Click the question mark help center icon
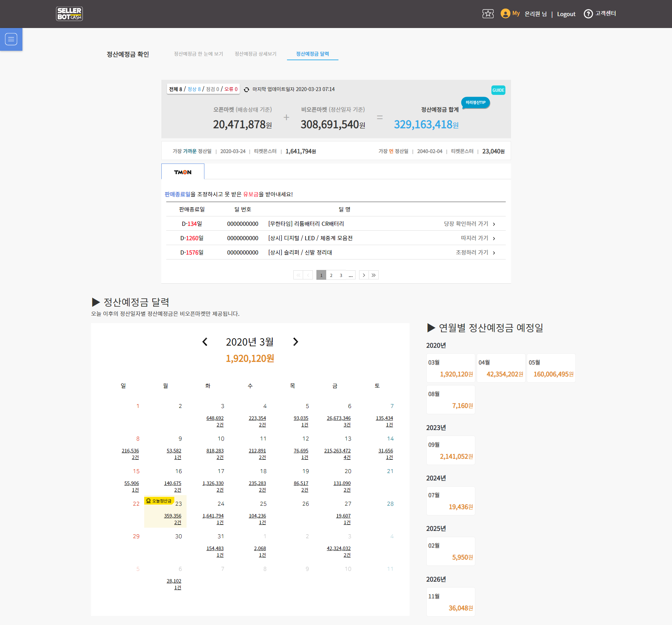 click(588, 14)
